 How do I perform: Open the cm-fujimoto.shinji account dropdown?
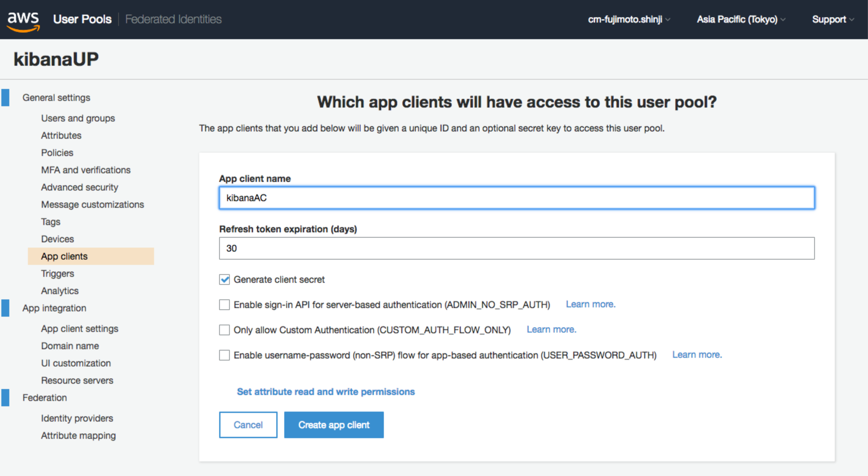pyautogui.click(x=629, y=20)
